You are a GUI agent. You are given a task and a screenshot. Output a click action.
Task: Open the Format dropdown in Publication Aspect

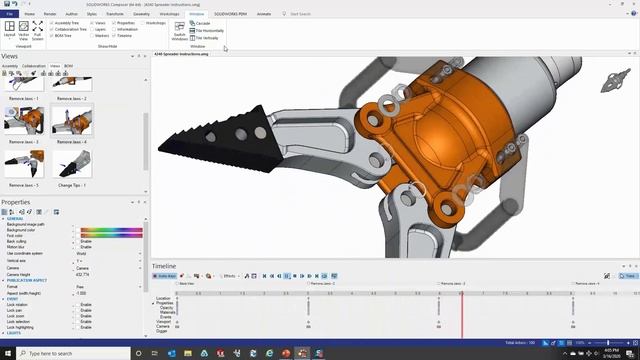tap(140, 287)
